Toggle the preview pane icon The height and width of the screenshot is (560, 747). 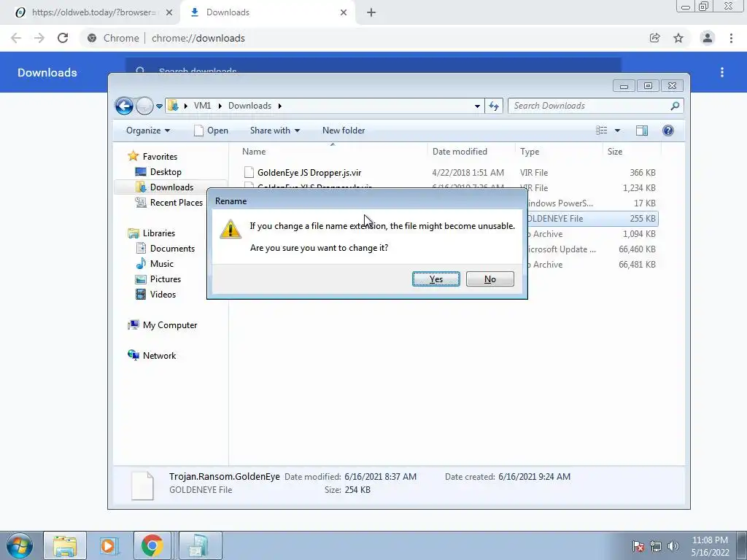tap(642, 131)
